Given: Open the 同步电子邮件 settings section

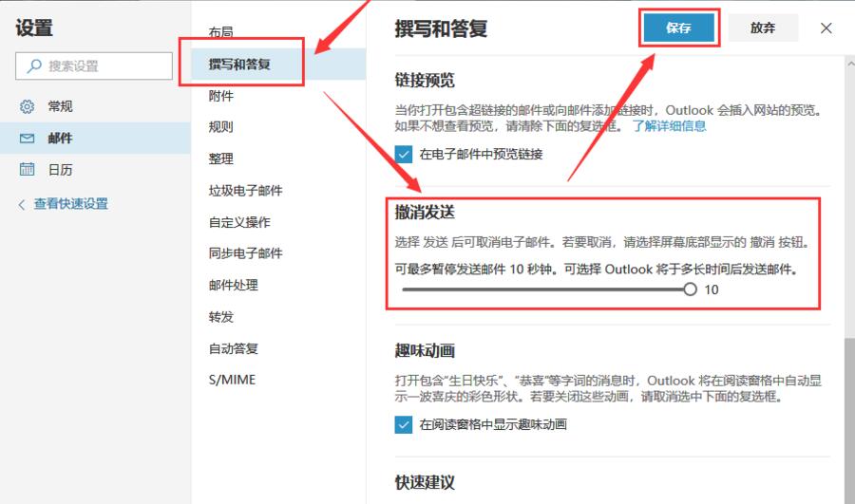Looking at the screenshot, I should 245,252.
